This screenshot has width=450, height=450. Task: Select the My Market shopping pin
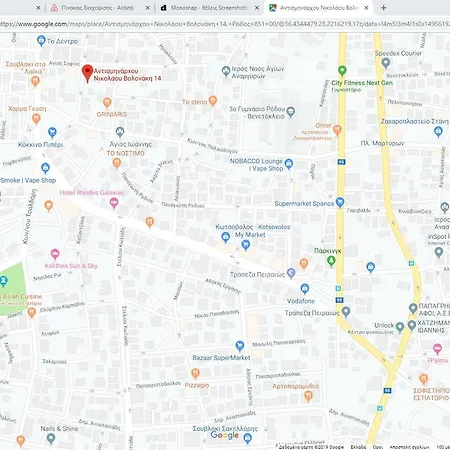pyautogui.click(x=246, y=245)
